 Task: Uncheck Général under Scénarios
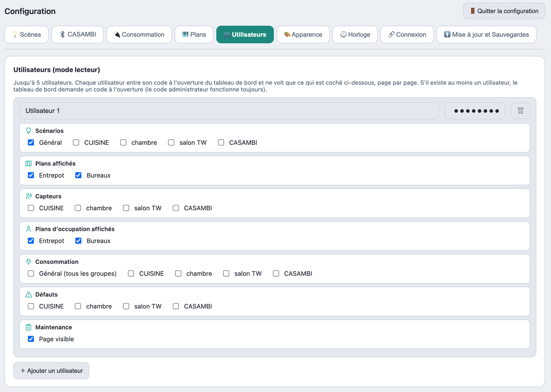pyautogui.click(x=31, y=142)
